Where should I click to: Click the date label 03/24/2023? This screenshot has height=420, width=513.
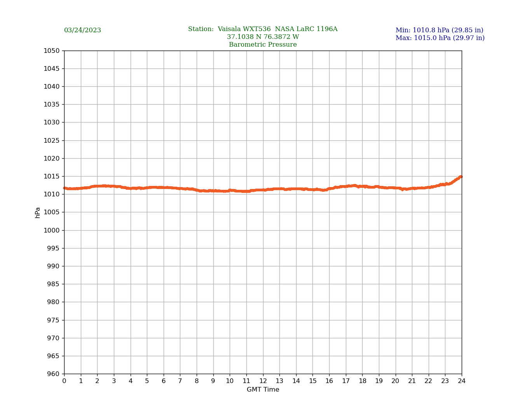[82, 30]
